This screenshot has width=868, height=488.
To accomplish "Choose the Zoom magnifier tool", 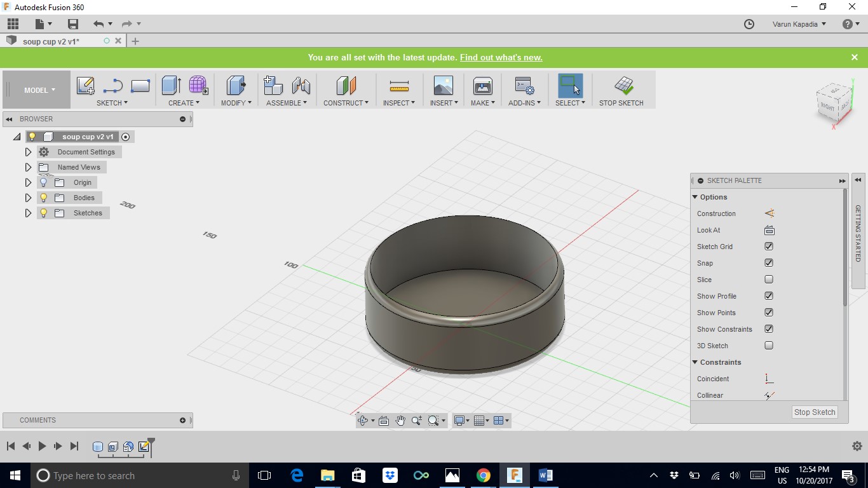I will point(417,421).
